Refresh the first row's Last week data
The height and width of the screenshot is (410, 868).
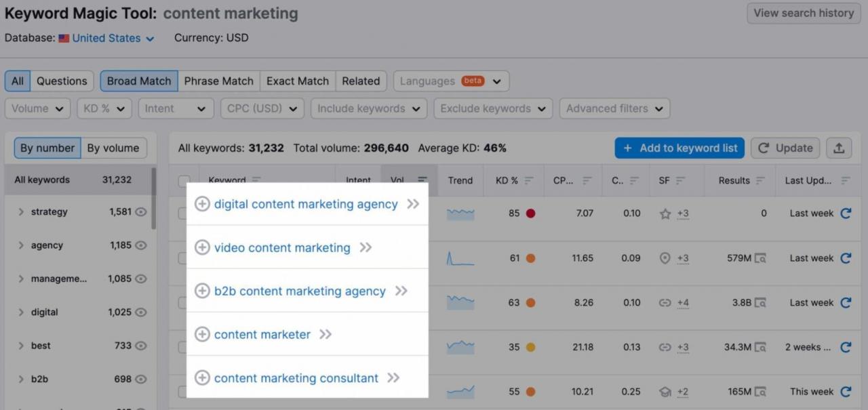point(846,213)
